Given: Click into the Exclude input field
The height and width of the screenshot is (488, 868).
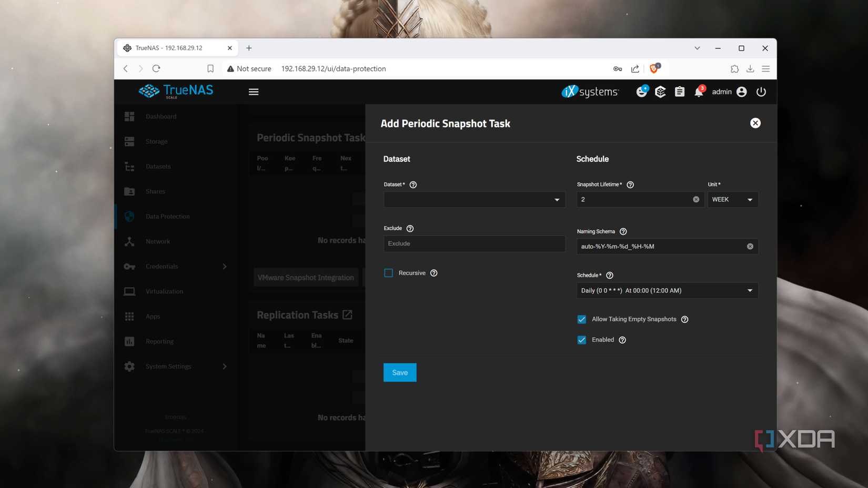Looking at the screenshot, I should pyautogui.click(x=475, y=244).
